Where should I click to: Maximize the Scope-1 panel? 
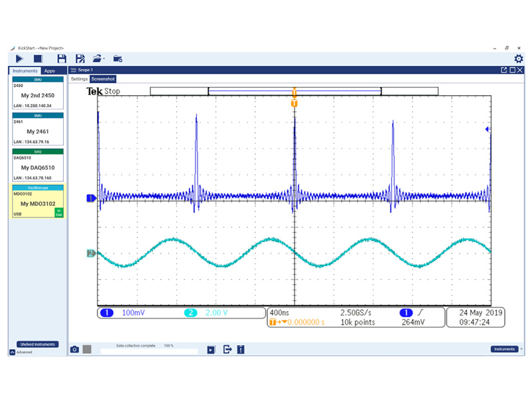tap(512, 70)
